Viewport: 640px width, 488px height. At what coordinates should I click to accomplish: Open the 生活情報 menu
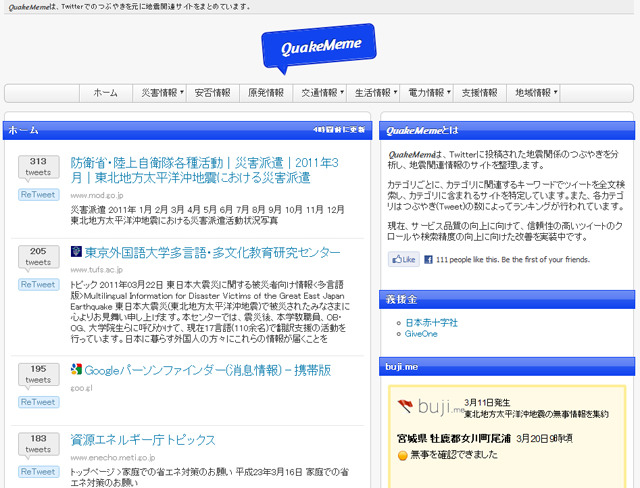tap(373, 93)
